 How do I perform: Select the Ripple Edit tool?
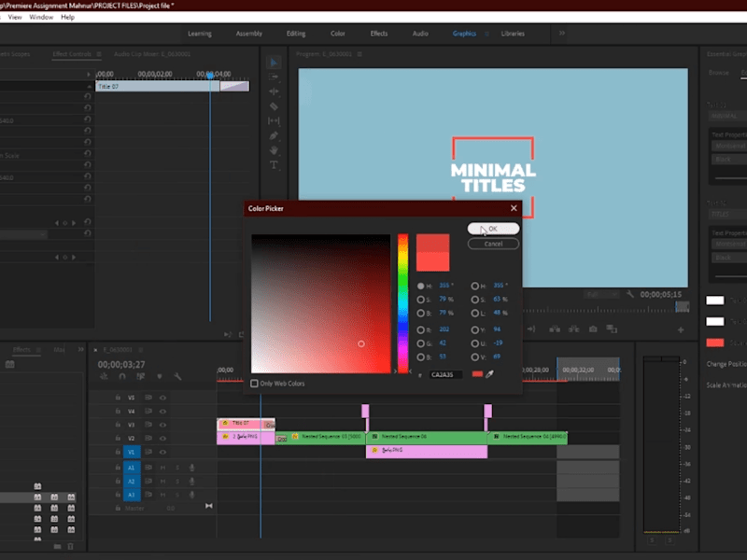[x=274, y=91]
